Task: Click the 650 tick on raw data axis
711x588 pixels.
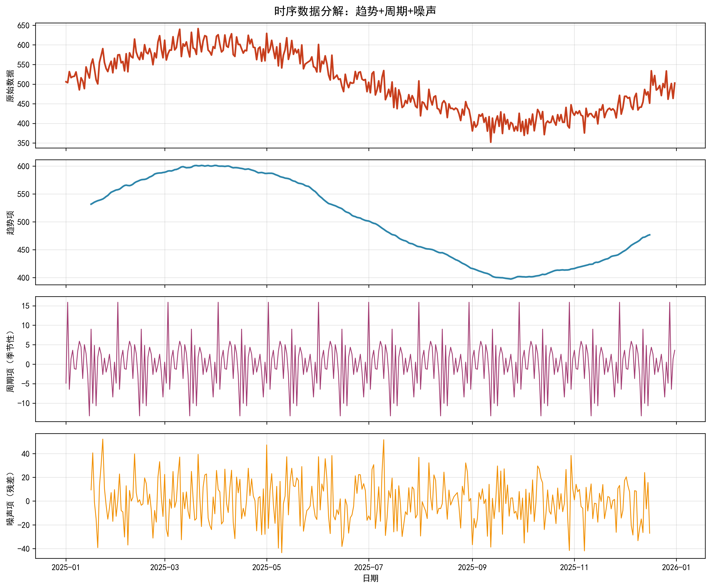Action: click(23, 26)
